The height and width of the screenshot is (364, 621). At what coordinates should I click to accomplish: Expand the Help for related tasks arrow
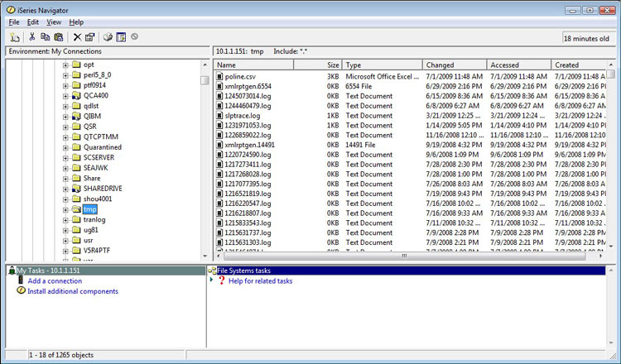tap(211, 280)
